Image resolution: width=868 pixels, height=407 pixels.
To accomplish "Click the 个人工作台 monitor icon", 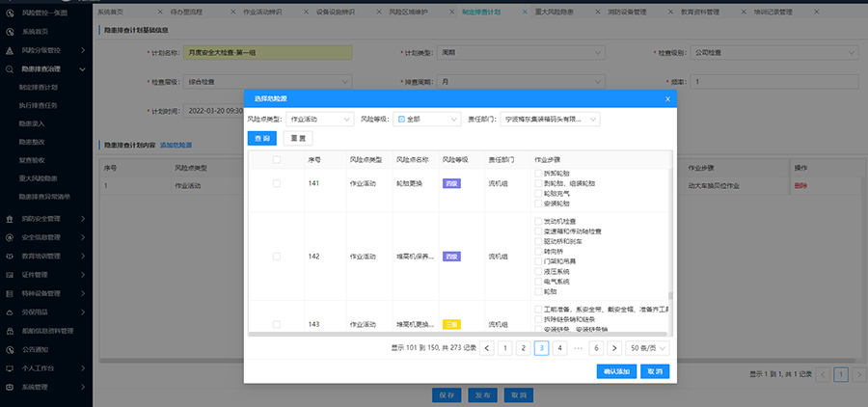I will coord(10,368).
